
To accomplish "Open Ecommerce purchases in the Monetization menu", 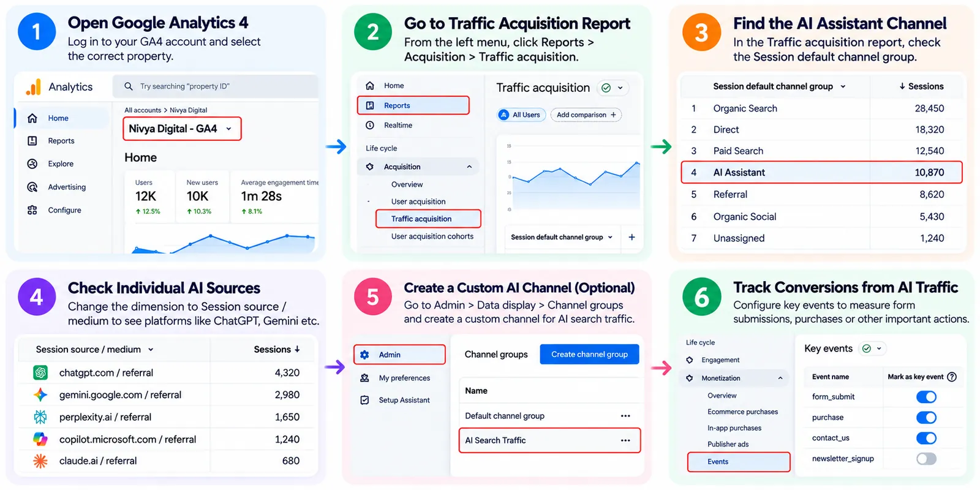I will pos(742,412).
